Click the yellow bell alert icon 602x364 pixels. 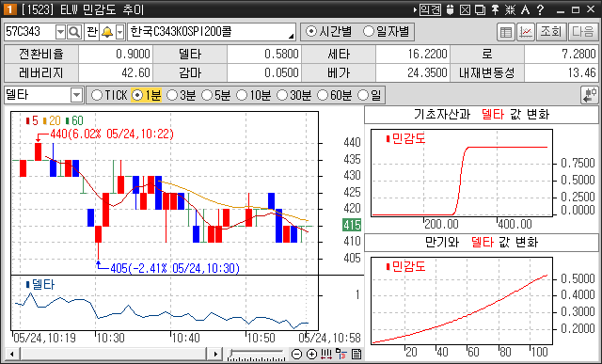[x=107, y=32]
